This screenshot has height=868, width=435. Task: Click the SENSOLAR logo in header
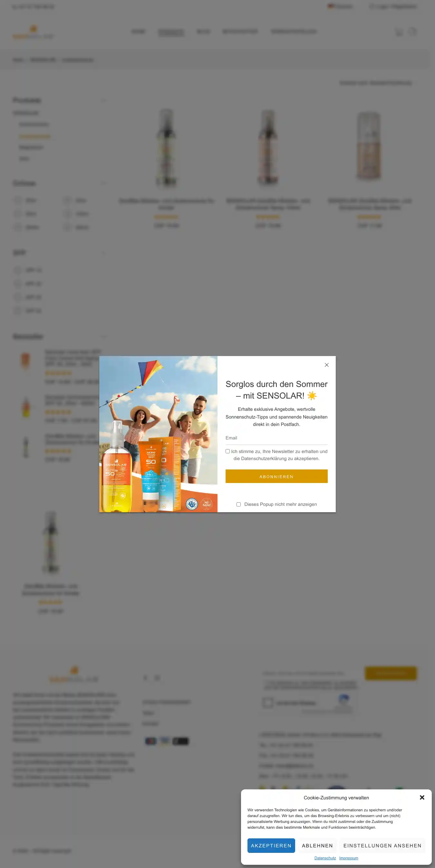[x=34, y=32]
